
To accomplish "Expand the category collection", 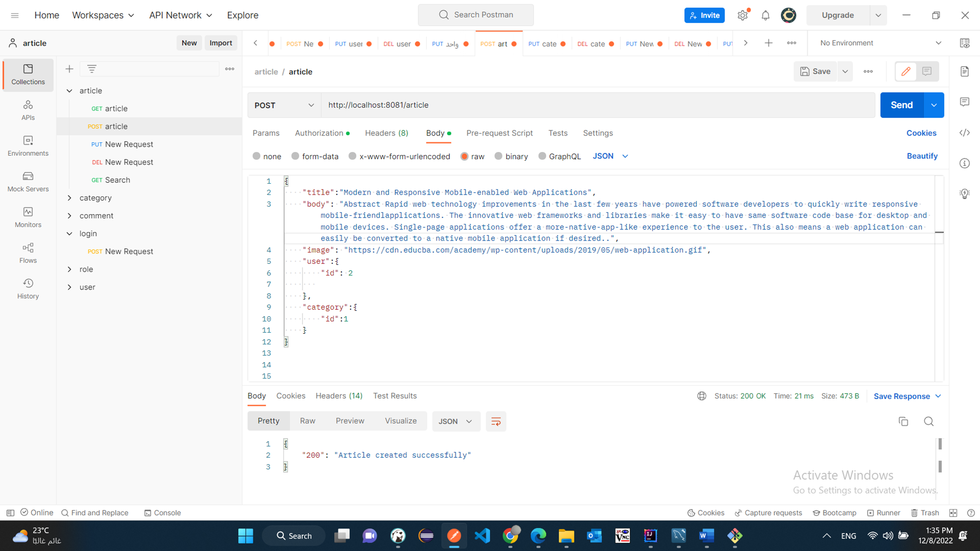I will pos(69,198).
